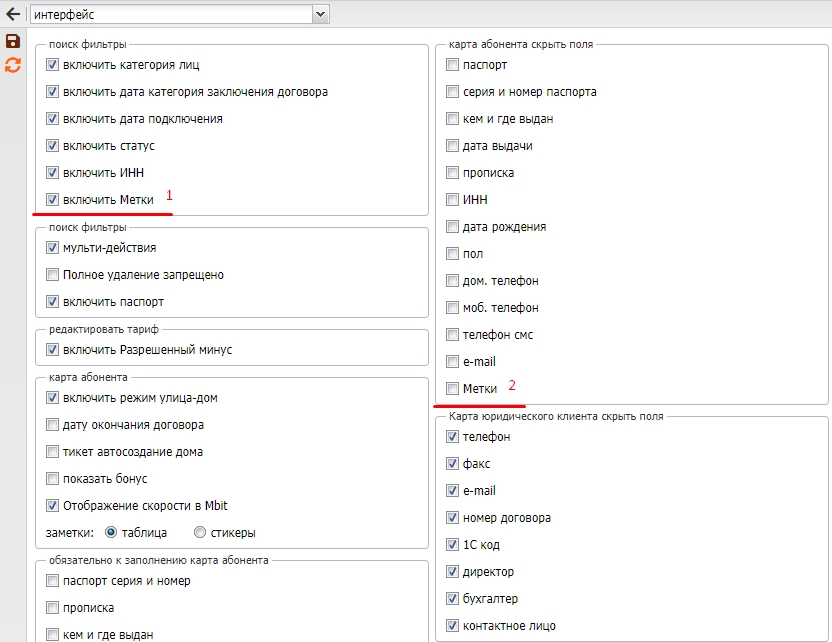Click the save floppy disk icon
Screen dimensions: 832x642
coord(13,41)
